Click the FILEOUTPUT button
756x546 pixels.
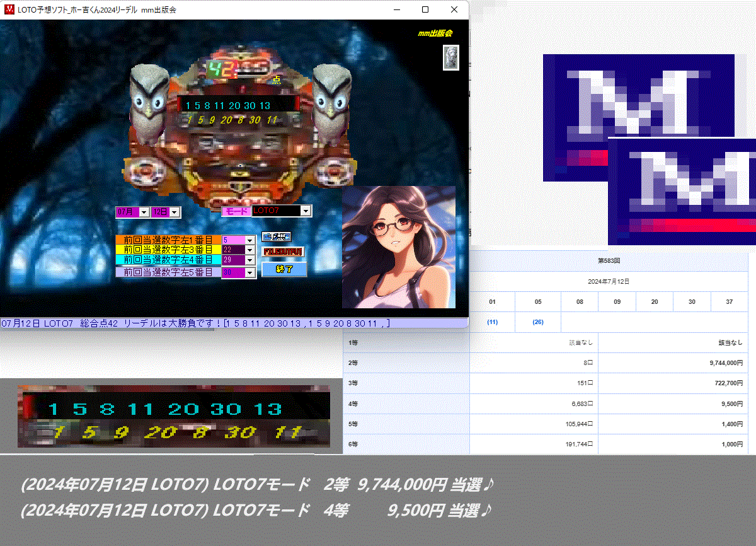(x=283, y=252)
